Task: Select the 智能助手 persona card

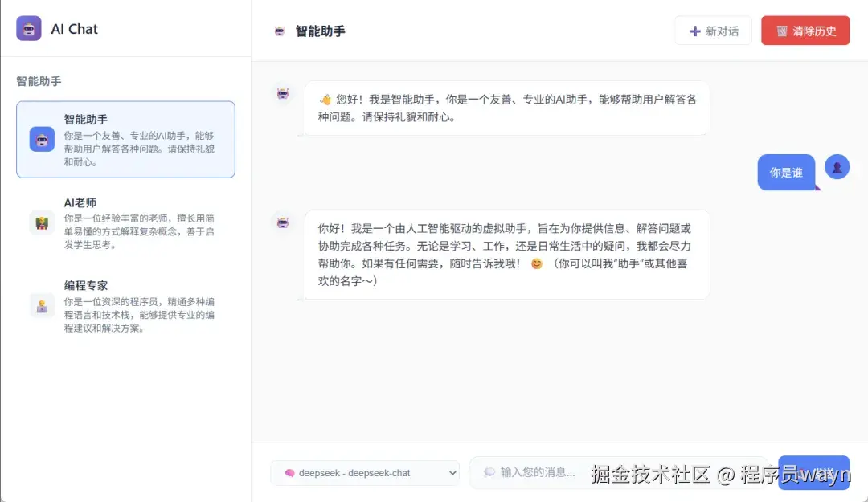Action: [x=125, y=141]
